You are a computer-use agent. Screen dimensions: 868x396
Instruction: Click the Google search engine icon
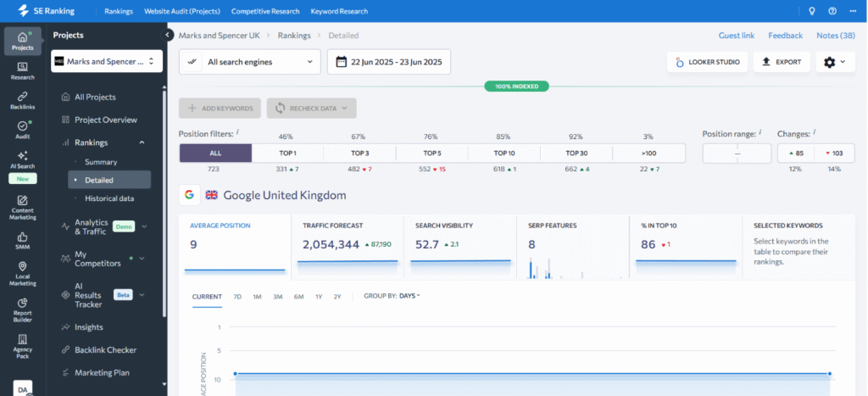tap(189, 195)
